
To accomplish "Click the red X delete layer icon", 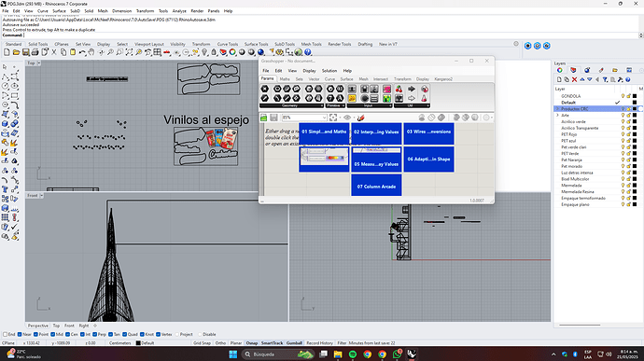I will (574, 79).
